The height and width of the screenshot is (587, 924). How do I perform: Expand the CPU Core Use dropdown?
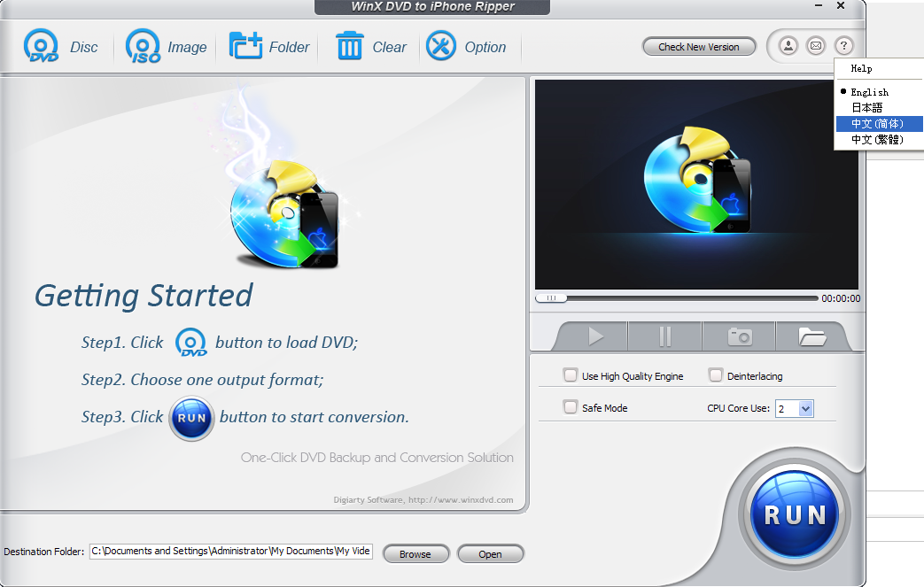805,409
